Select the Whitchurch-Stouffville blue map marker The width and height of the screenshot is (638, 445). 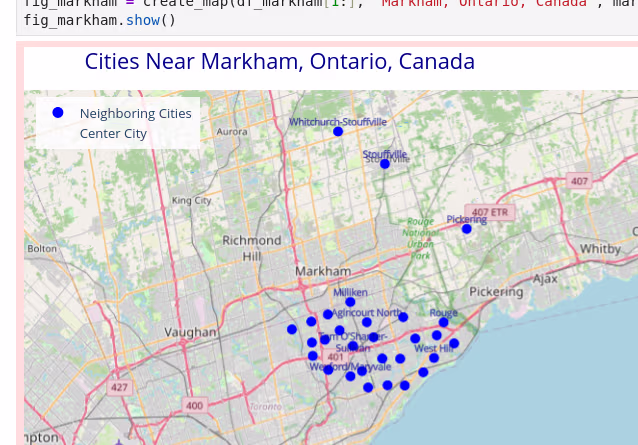pyautogui.click(x=338, y=131)
